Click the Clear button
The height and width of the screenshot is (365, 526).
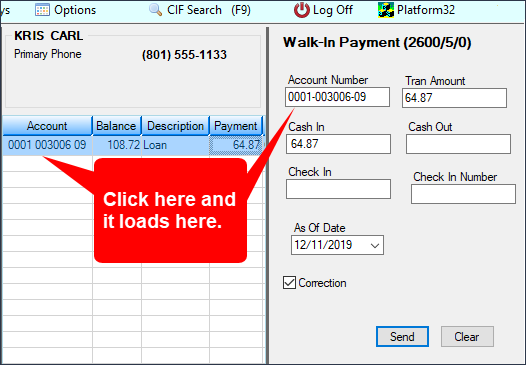click(x=467, y=336)
